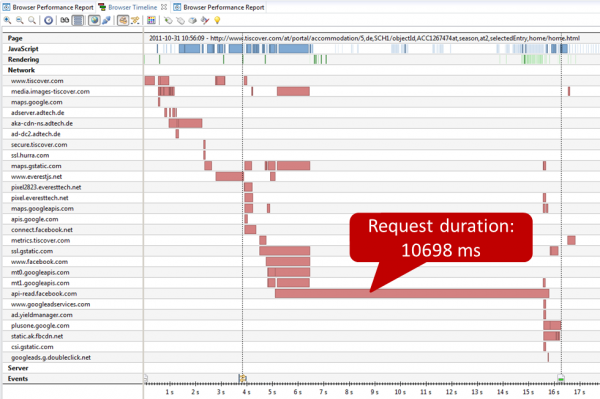Select the Events row header
The image size is (600, 399).
(x=73, y=379)
